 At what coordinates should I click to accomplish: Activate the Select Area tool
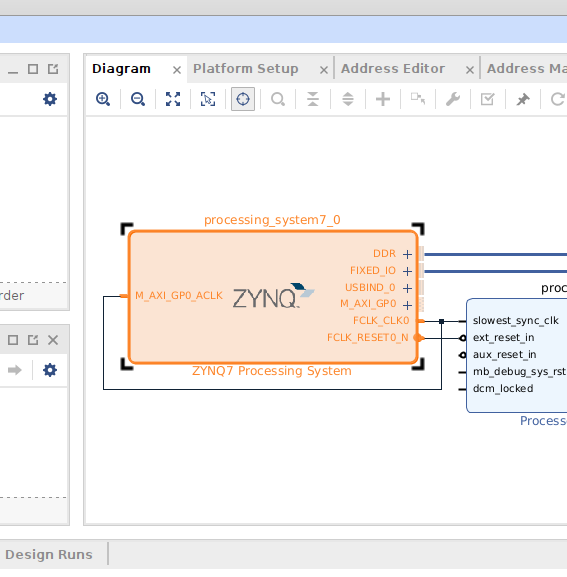(x=208, y=99)
